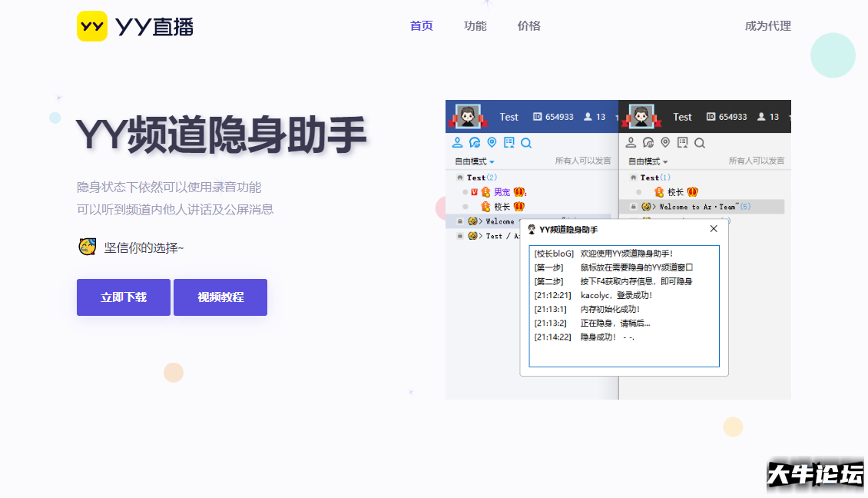Click the emoji beside 坚信你的选择~
Viewport: 868px width, 498px height.
coord(87,247)
